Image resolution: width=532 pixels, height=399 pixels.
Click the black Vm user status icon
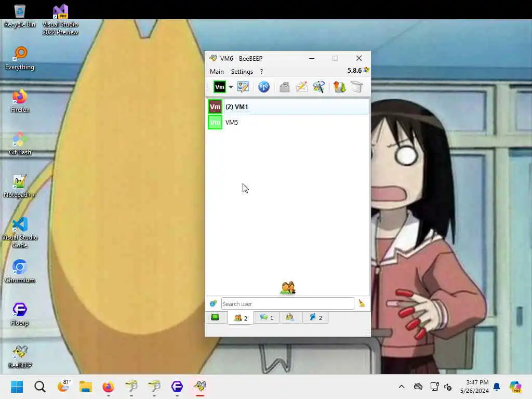[x=220, y=87]
